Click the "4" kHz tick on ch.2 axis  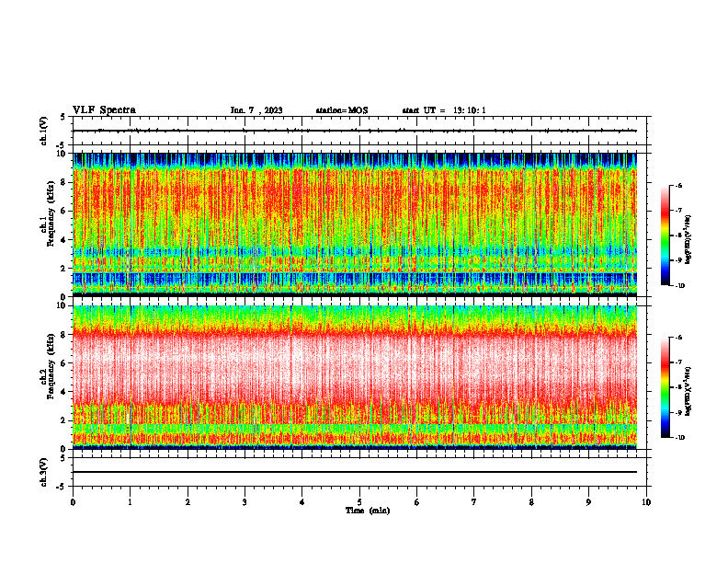coord(64,392)
